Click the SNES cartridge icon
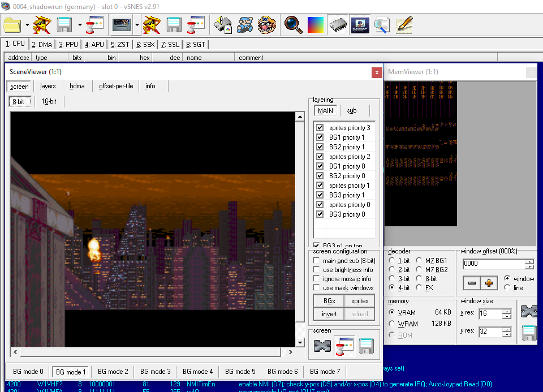The height and width of the screenshot is (392, 543). coord(121,25)
